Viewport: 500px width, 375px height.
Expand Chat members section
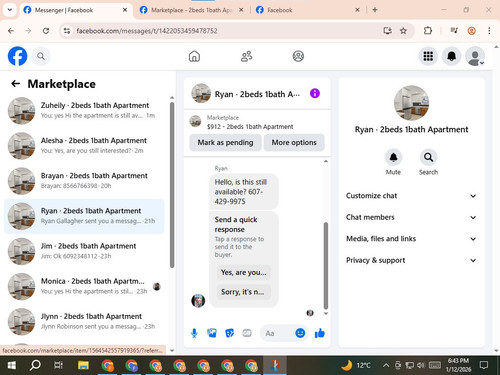(411, 217)
